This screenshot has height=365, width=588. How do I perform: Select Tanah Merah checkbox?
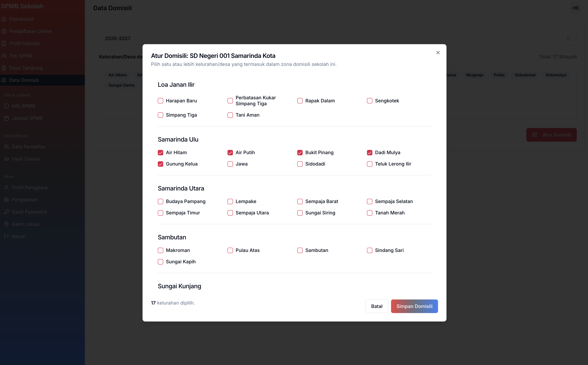click(x=369, y=213)
